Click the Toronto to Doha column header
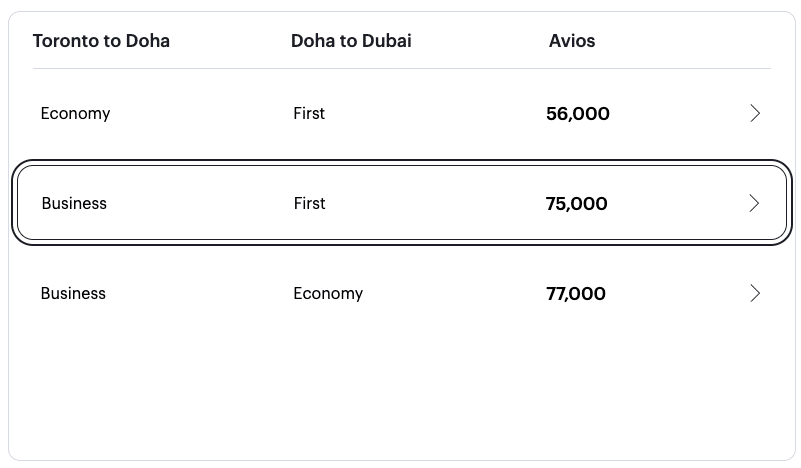Screen dimensions: 801x468 click(x=101, y=41)
